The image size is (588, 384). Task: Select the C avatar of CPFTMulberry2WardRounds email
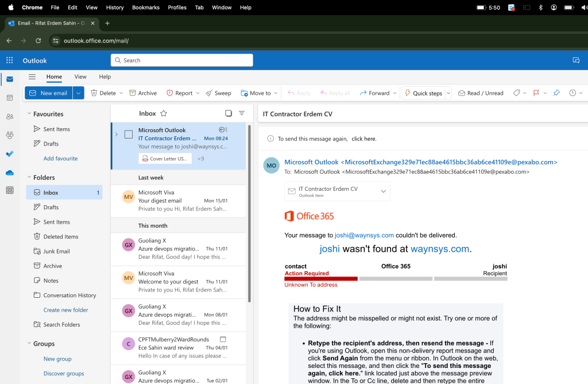129,343
